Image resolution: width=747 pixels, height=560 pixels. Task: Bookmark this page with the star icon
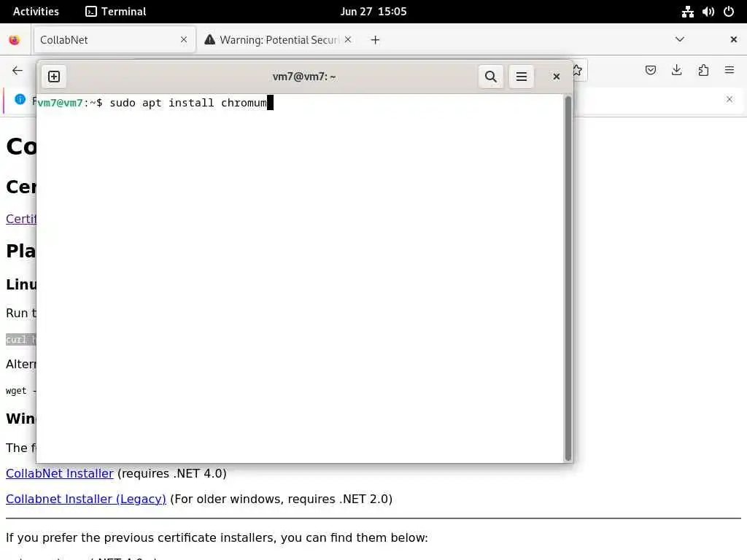pos(578,71)
